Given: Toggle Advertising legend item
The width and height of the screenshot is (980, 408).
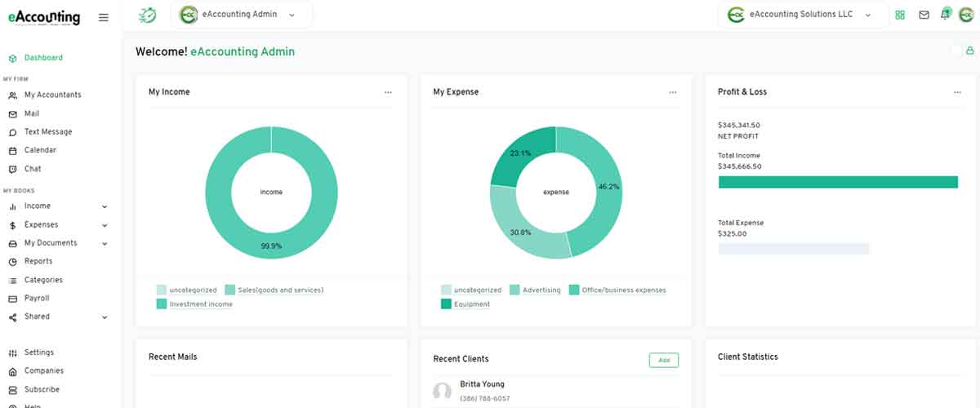Looking at the screenshot, I should click(x=535, y=290).
